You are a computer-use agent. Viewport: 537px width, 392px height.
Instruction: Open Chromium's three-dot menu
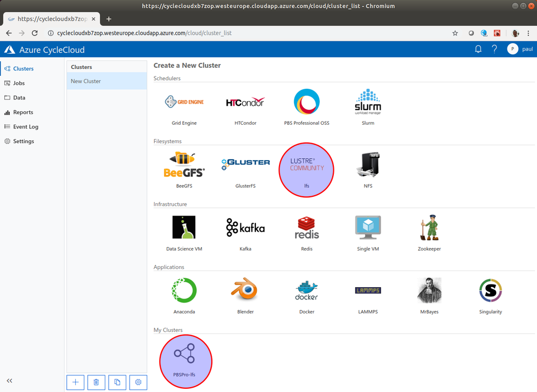528,33
